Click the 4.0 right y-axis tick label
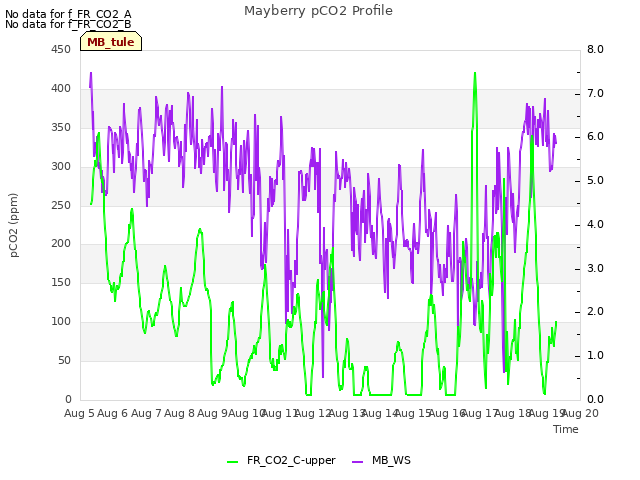 coord(595,224)
